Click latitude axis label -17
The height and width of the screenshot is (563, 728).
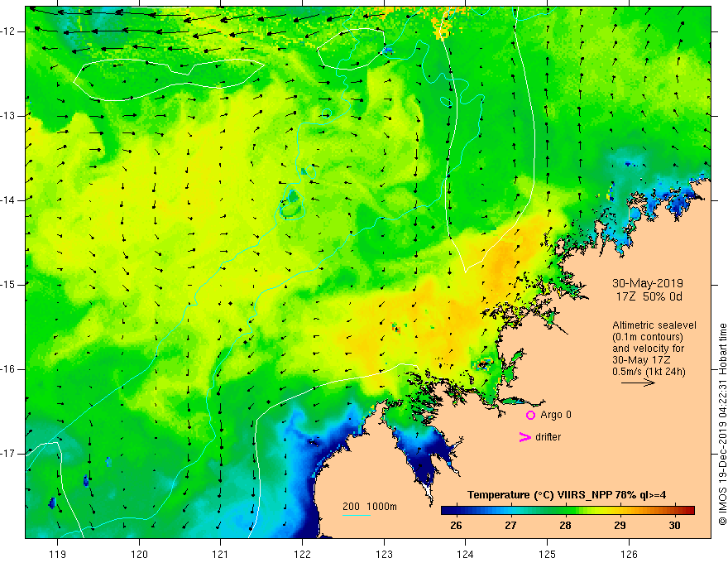[8, 454]
